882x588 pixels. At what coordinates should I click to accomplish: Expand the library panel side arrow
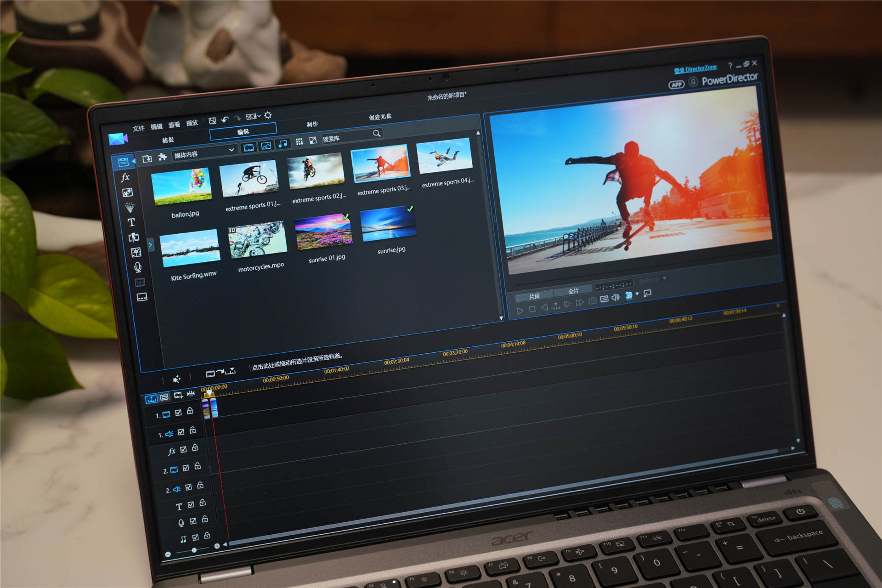coord(150,245)
